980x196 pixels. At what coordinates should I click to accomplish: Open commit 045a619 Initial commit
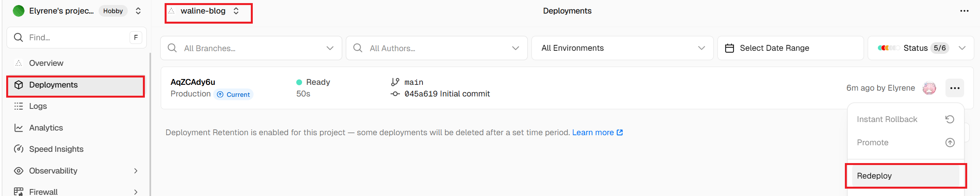tap(447, 94)
